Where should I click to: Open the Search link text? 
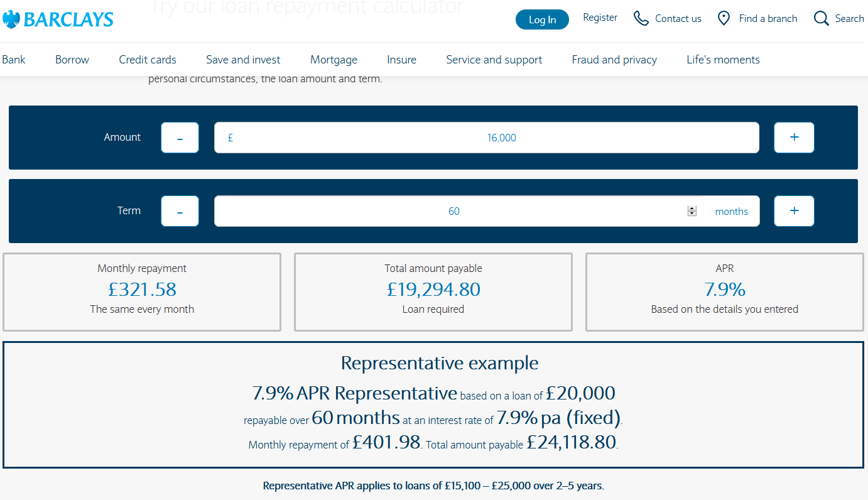coord(850,19)
